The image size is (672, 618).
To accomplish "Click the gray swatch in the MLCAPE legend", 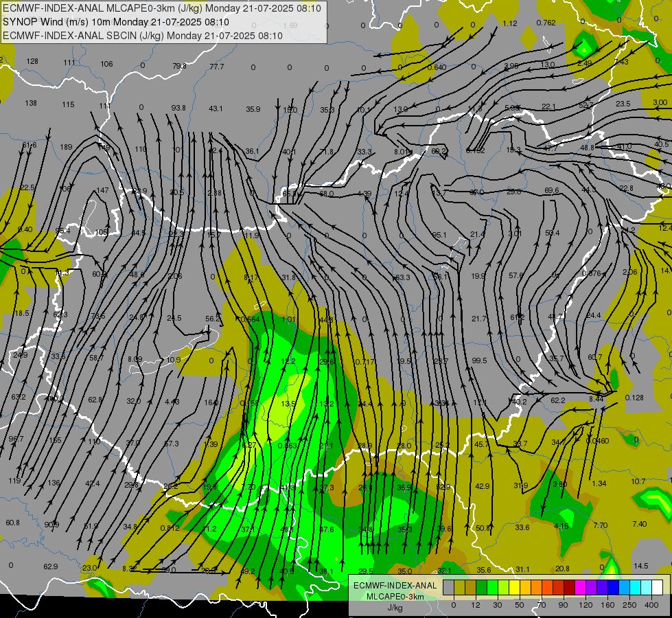I will click(x=449, y=587).
